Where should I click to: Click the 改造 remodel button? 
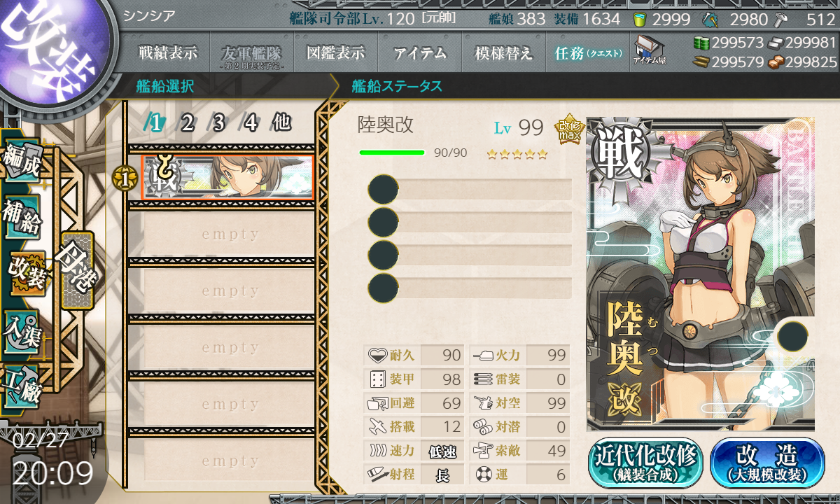pos(768,463)
